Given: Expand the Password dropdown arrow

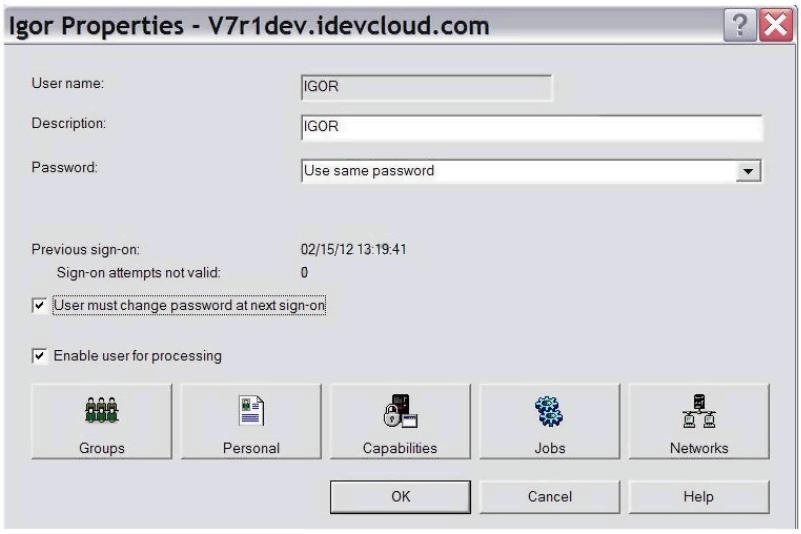Looking at the screenshot, I should (x=748, y=171).
